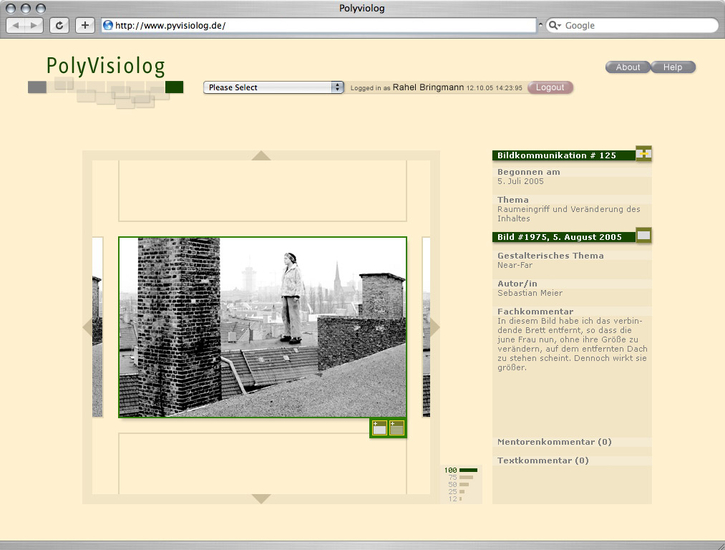The image size is (725, 550).
Task: Click the second add-window icon under the photo
Action: [x=396, y=428]
